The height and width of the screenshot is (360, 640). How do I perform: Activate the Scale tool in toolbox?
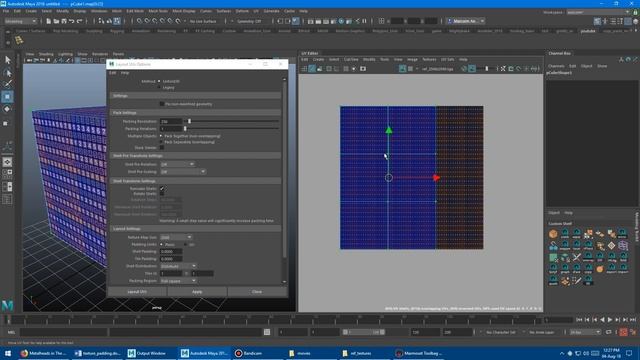pos(6,123)
